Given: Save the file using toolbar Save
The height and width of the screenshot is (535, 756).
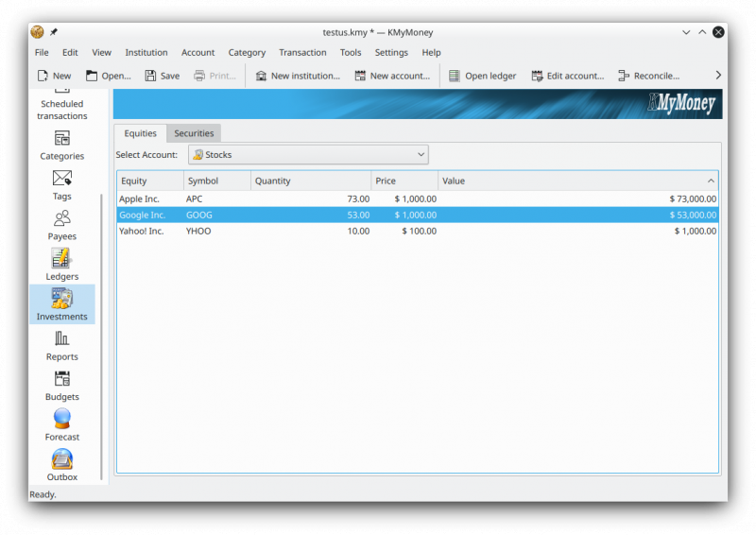Looking at the screenshot, I should (163, 76).
